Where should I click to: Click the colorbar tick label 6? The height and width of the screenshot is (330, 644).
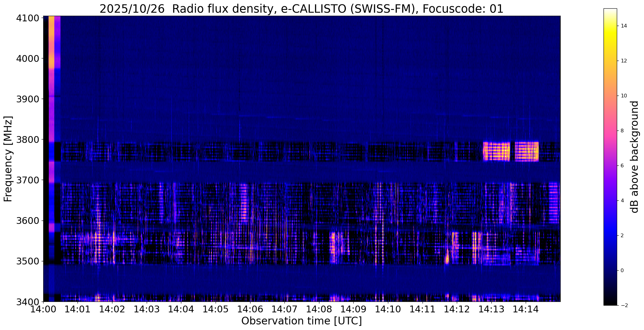pyautogui.click(x=622, y=166)
